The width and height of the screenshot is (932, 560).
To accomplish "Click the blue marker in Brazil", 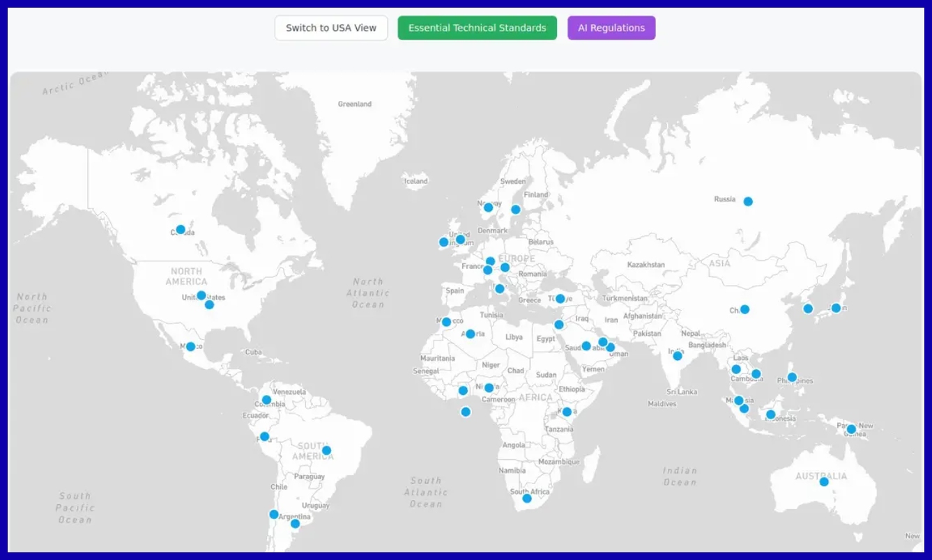I will (326, 451).
